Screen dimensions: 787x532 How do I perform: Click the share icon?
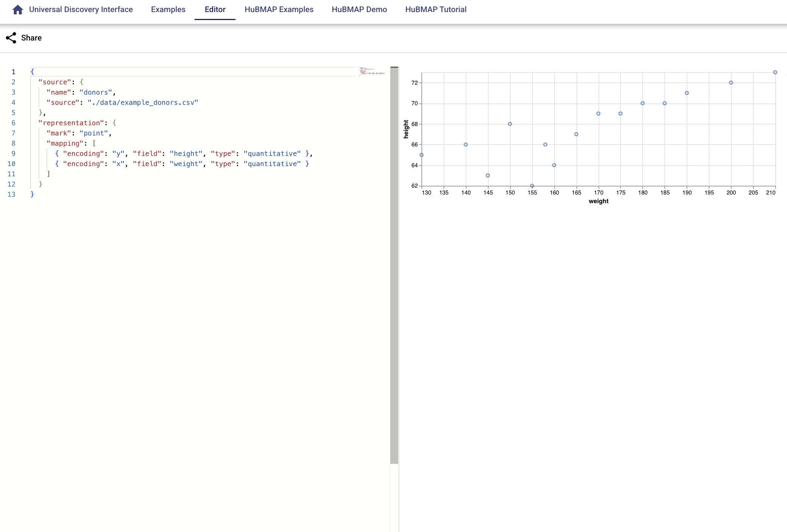[11, 38]
